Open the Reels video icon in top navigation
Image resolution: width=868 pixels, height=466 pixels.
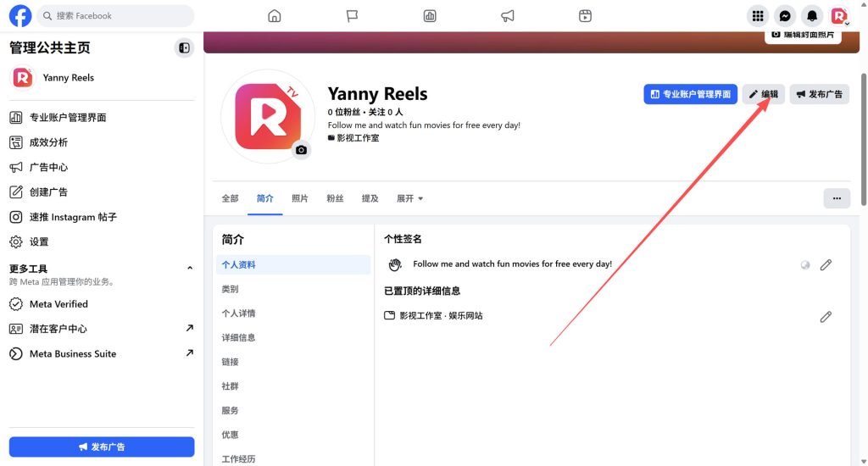click(x=585, y=16)
